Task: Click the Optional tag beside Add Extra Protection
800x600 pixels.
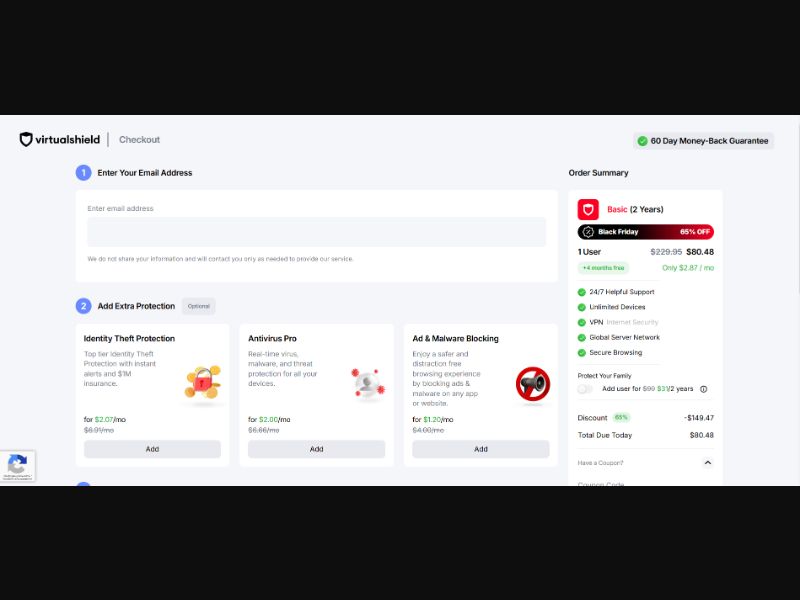Action: click(x=198, y=306)
